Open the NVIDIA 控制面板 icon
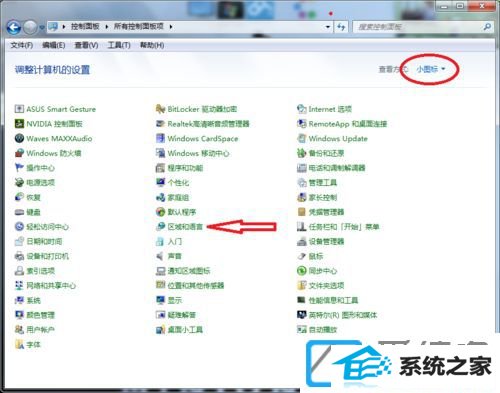 point(19,124)
